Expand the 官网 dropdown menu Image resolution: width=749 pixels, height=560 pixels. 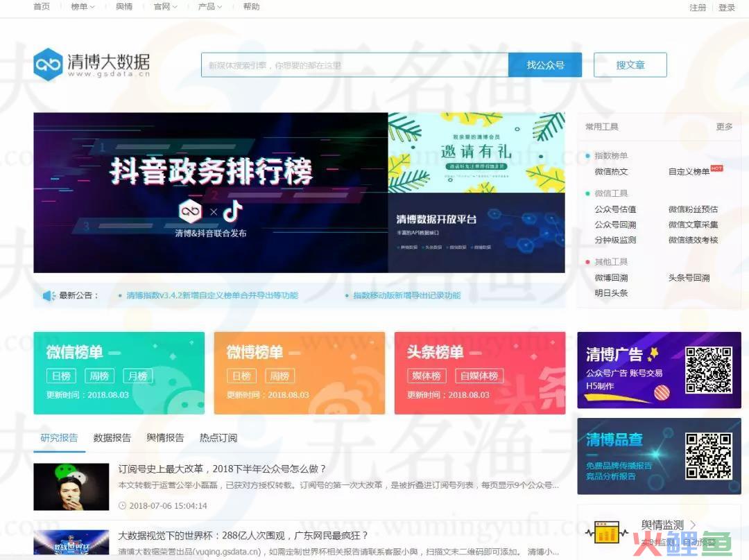tap(166, 7)
